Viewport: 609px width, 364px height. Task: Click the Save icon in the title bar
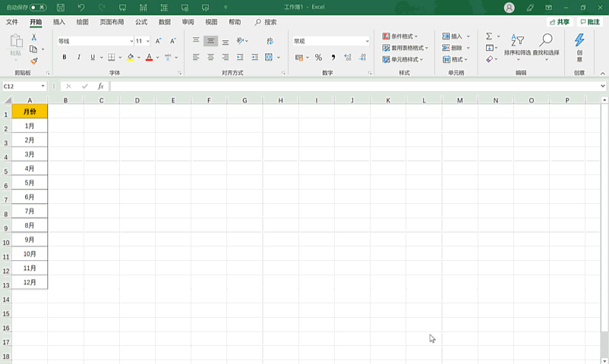click(x=61, y=8)
